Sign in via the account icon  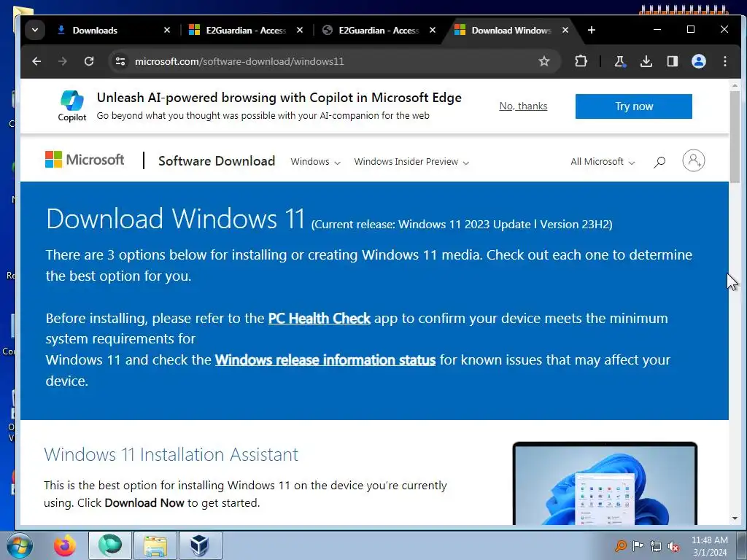[694, 160]
